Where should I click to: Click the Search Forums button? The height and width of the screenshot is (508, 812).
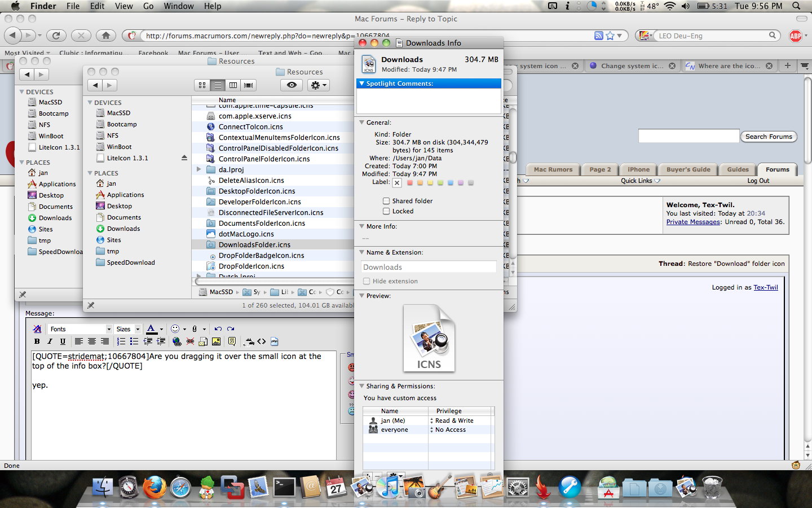click(769, 137)
